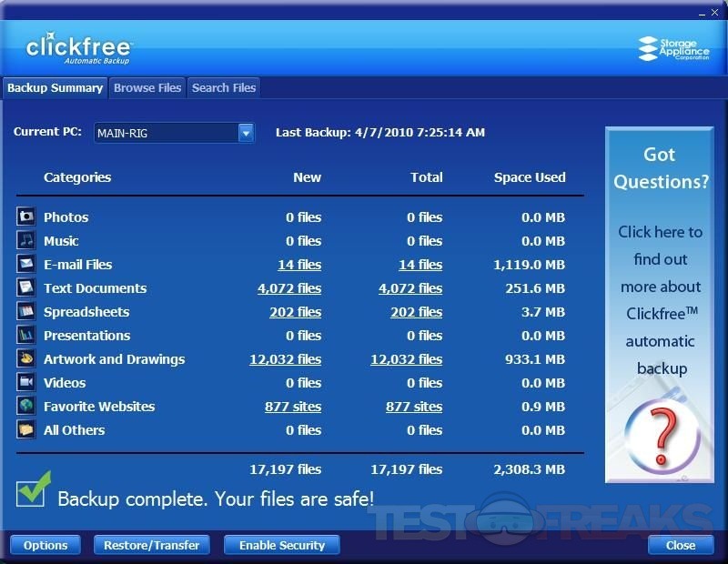Click the Videos camera icon
The image size is (728, 564).
(25, 382)
